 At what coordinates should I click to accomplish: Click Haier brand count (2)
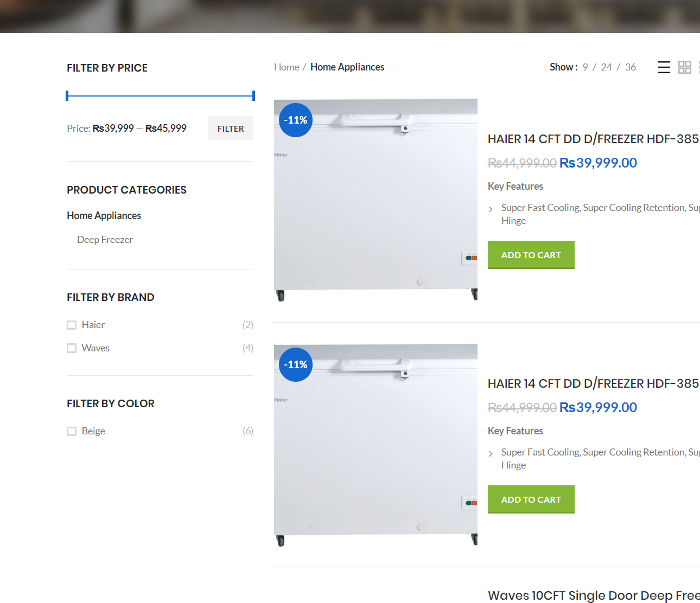pyautogui.click(x=248, y=325)
